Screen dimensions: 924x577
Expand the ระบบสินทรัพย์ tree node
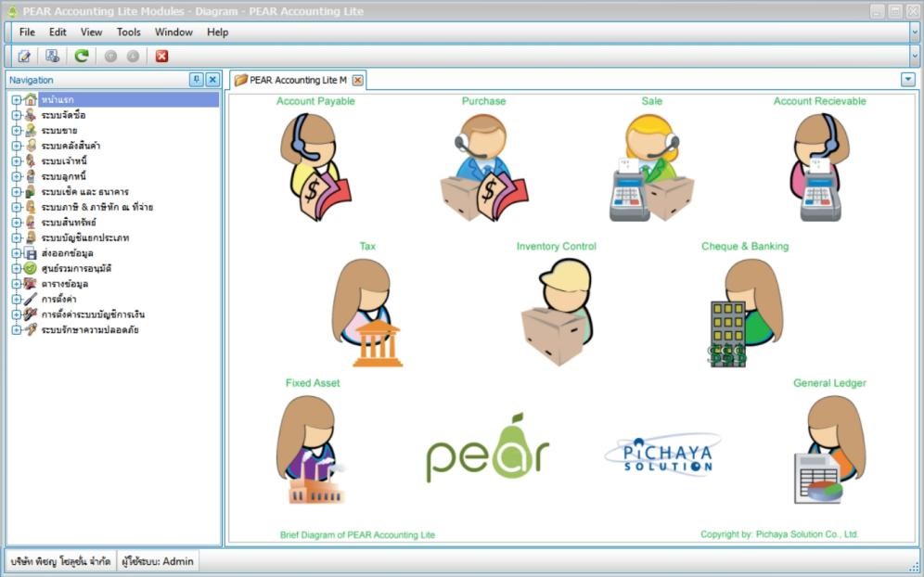pos(17,223)
